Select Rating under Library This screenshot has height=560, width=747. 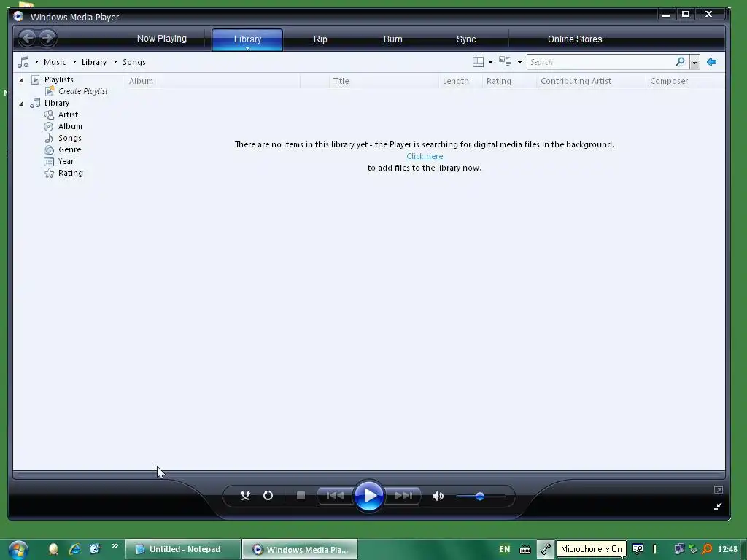(x=71, y=173)
